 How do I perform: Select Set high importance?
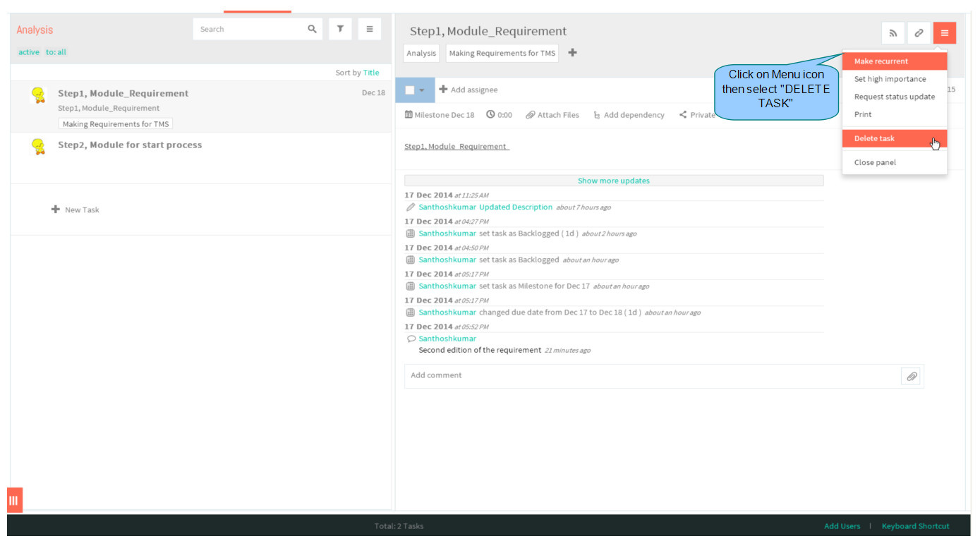tap(894, 79)
